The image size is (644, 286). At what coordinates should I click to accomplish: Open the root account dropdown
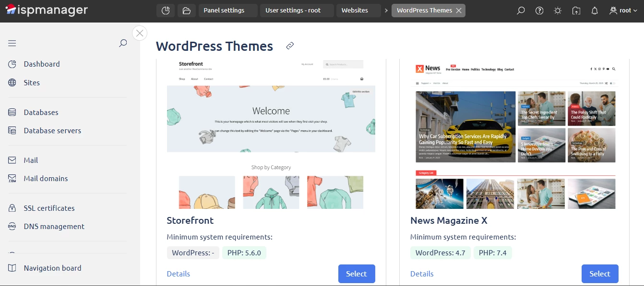621,10
